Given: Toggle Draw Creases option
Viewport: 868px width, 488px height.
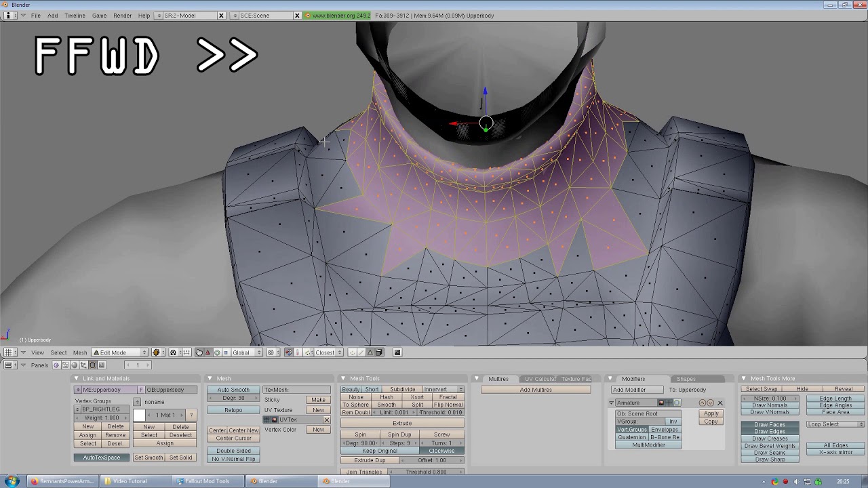Looking at the screenshot, I should [770, 439].
